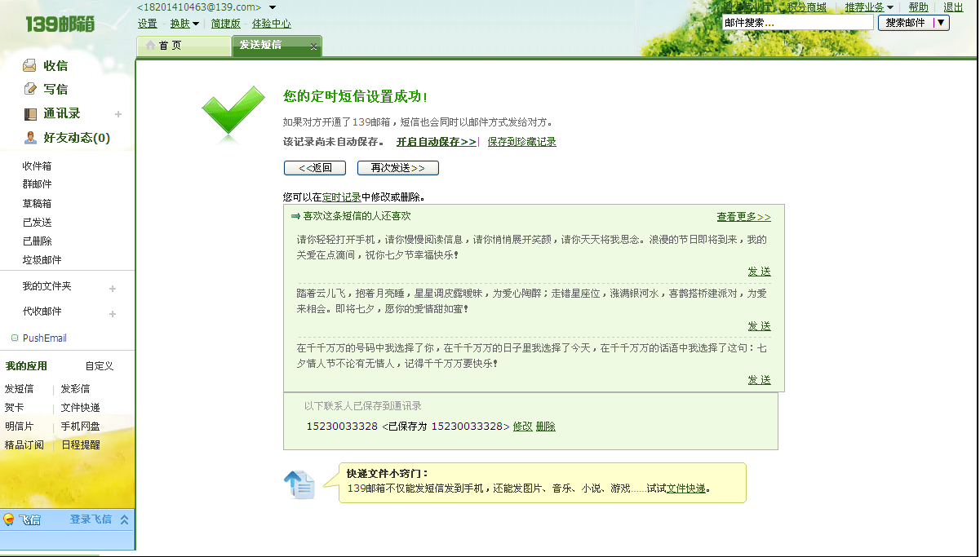The image size is (980, 557).
Task: Click 保存到珍藏记录 link
Action: click(522, 142)
